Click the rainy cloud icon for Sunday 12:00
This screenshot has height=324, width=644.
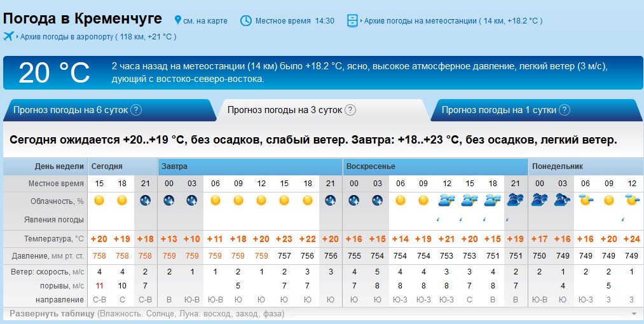point(446,201)
